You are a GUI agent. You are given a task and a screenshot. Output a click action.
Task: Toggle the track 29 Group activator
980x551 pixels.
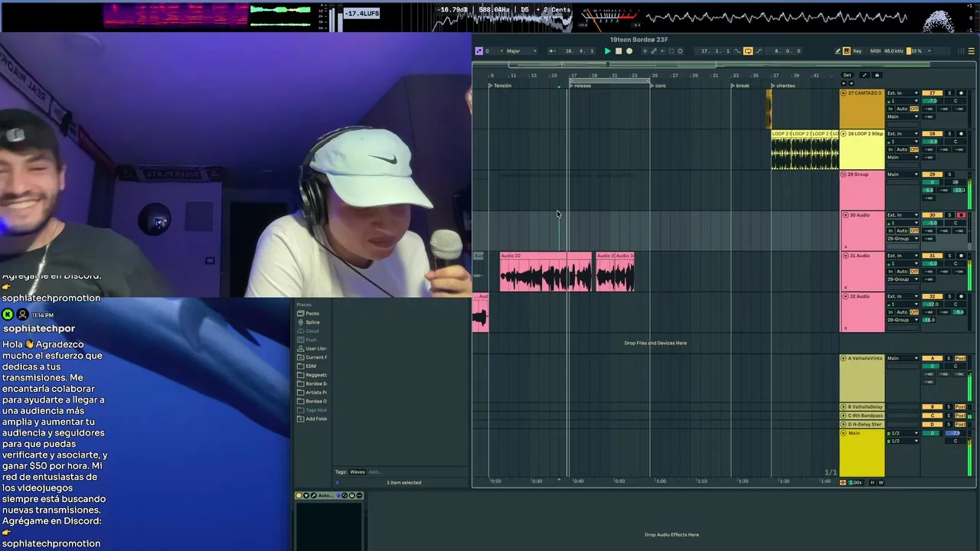(932, 174)
